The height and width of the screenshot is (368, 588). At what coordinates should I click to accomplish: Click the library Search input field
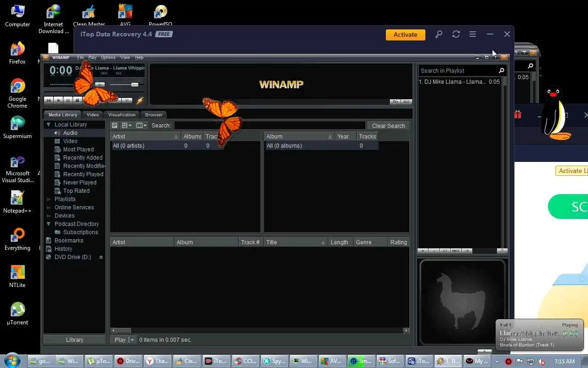pyautogui.click(x=269, y=126)
